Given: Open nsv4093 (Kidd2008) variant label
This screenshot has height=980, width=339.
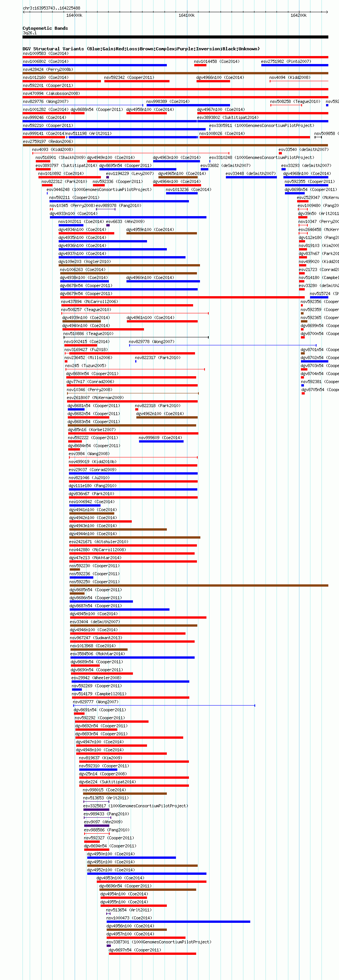Looking at the screenshot, I should coord(53,149).
